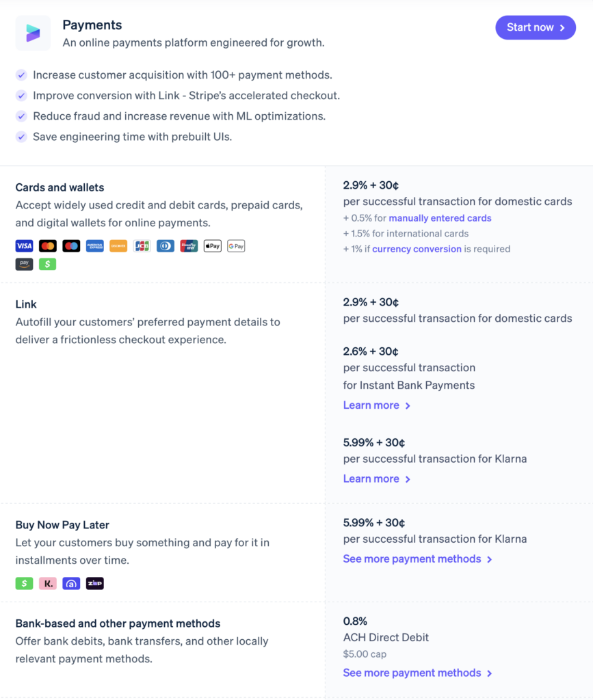The image size is (593, 700).
Task: Open the currency conversion link
Action: (417, 249)
